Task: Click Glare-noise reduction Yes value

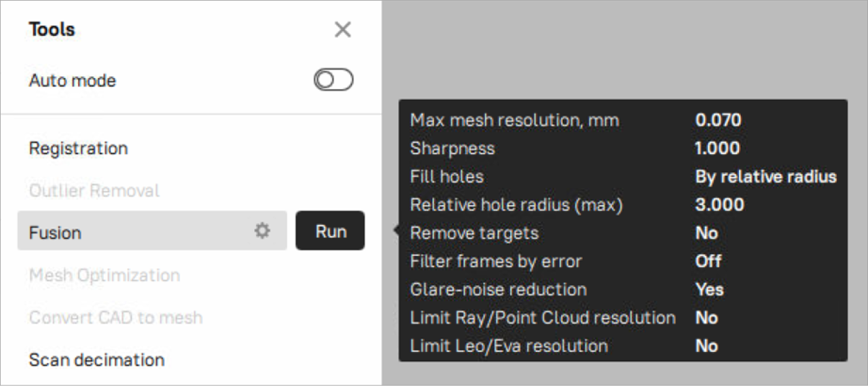Action: [709, 289]
